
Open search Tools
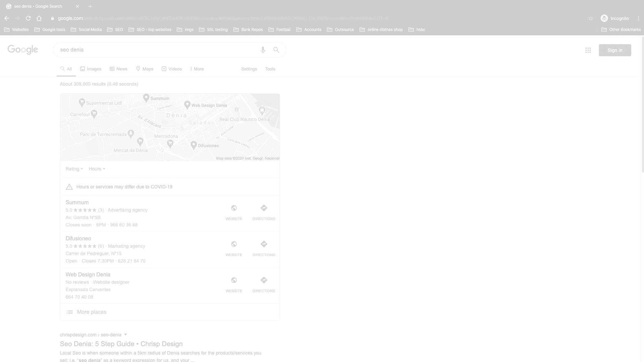coord(270,69)
